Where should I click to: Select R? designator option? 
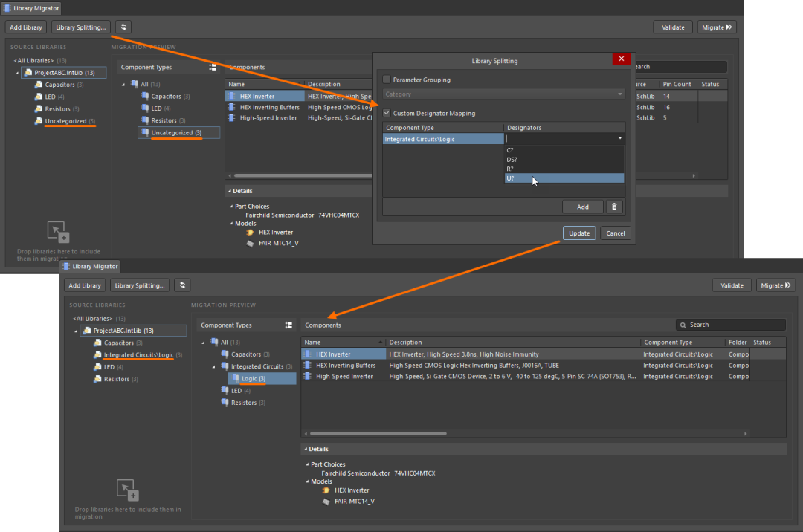(x=564, y=169)
